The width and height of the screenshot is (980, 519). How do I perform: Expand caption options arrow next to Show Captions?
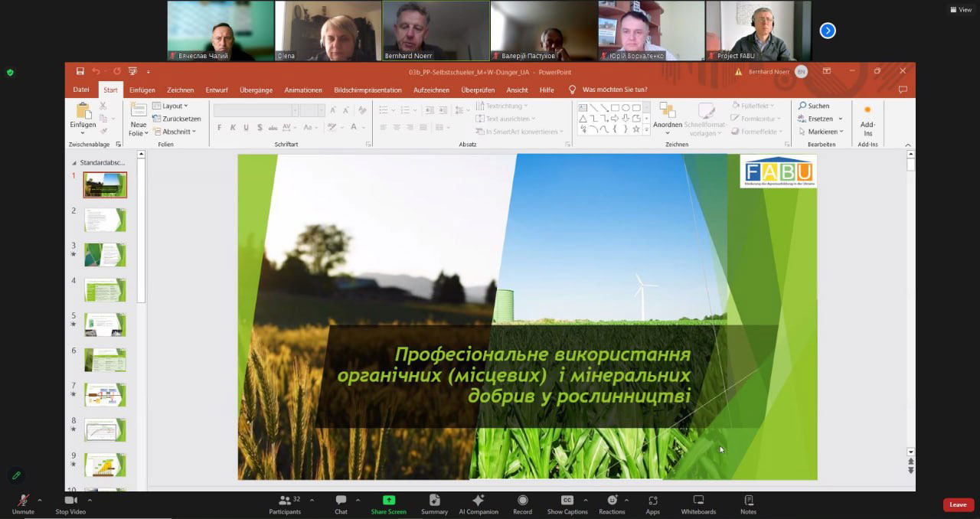click(x=586, y=500)
